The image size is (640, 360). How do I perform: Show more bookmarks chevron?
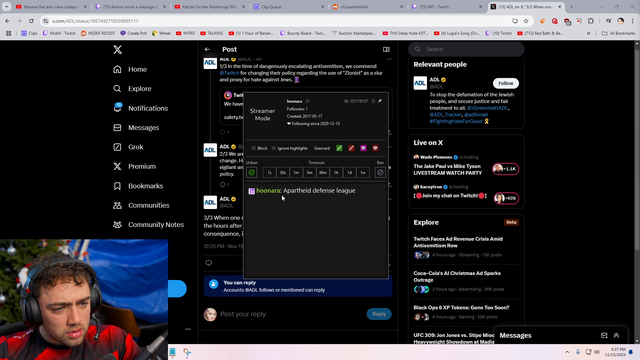coord(589,33)
